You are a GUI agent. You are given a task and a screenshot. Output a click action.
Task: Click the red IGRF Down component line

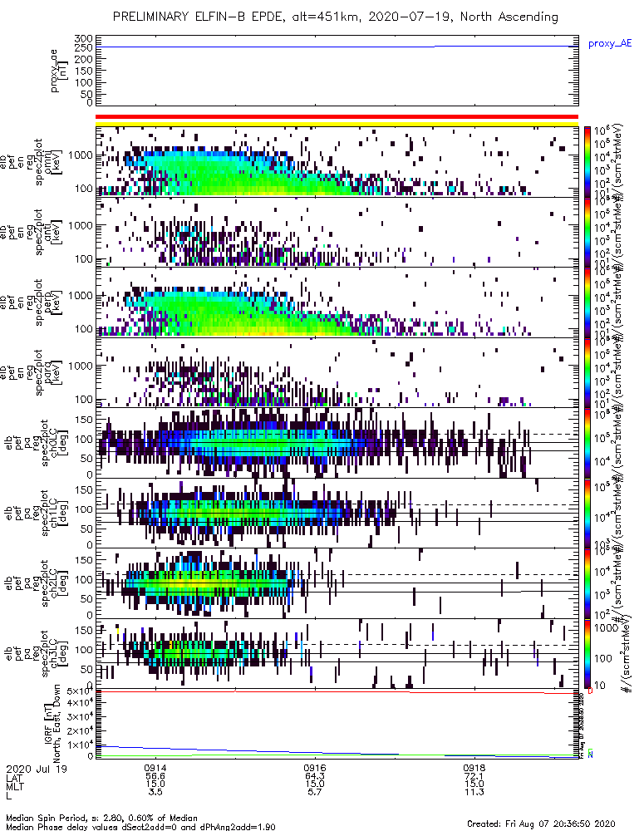pyautogui.click(x=337, y=691)
